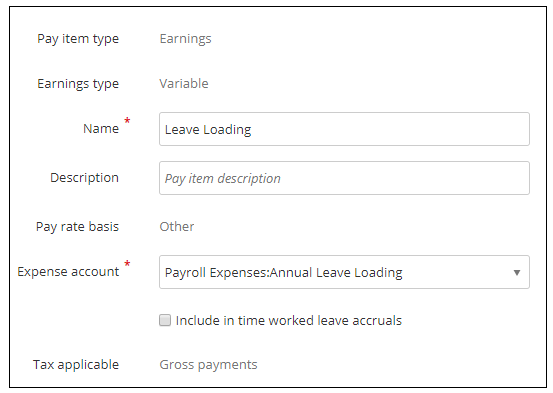Click the Expense account label

[x=68, y=272]
